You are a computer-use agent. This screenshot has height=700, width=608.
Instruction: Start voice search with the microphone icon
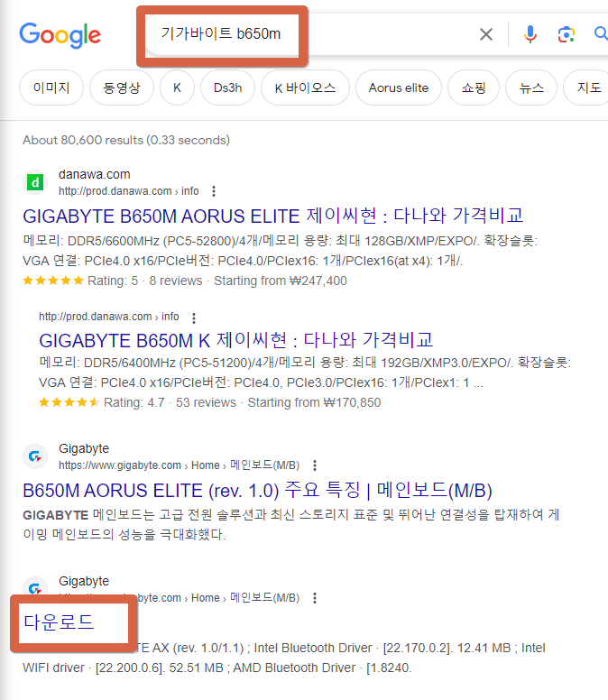[530, 34]
